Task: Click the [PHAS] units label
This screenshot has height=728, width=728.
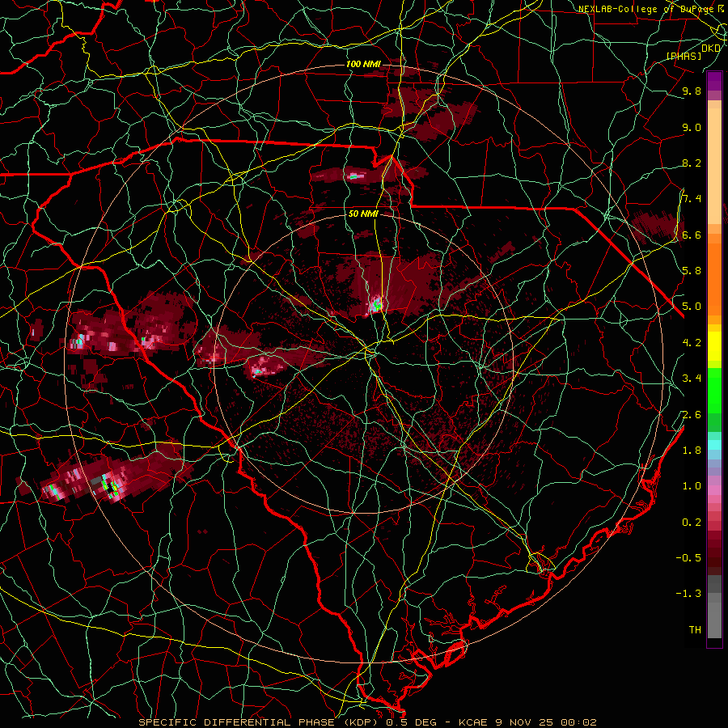Action: point(684,56)
